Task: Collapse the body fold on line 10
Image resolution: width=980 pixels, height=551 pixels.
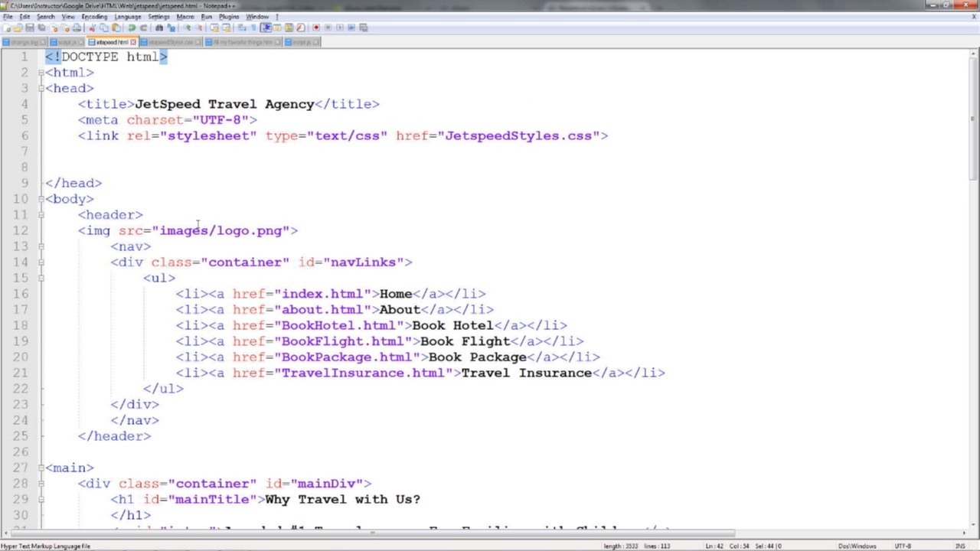Action: pos(41,199)
